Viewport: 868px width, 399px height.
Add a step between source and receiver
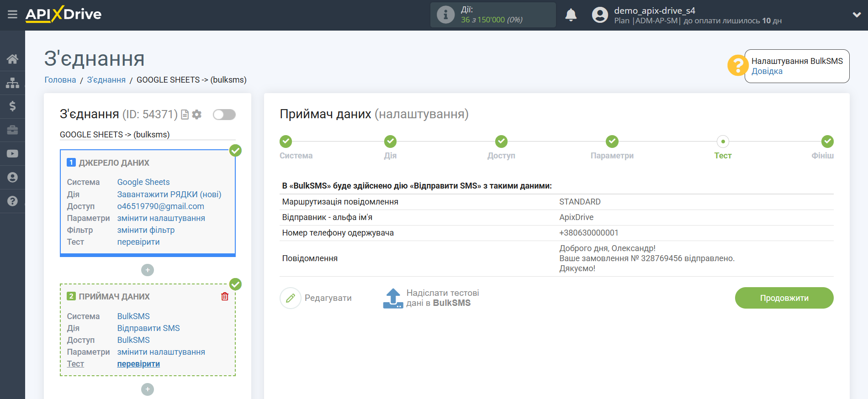click(148, 270)
